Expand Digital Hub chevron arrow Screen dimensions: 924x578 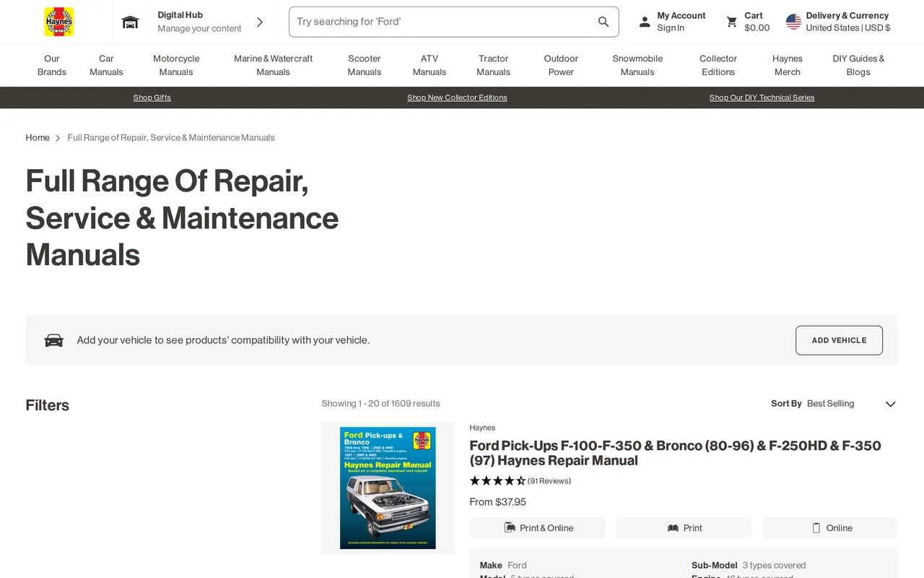pos(260,22)
